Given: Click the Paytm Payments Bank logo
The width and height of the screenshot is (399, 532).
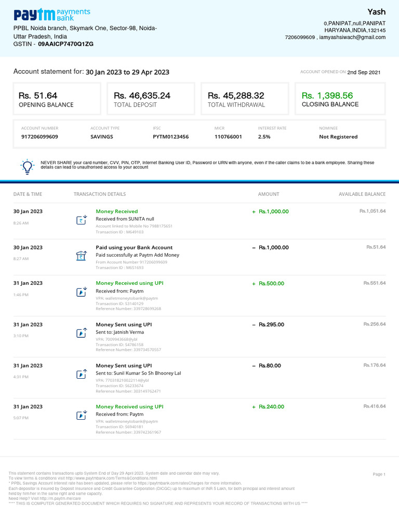Looking at the screenshot, I should coord(52,15).
